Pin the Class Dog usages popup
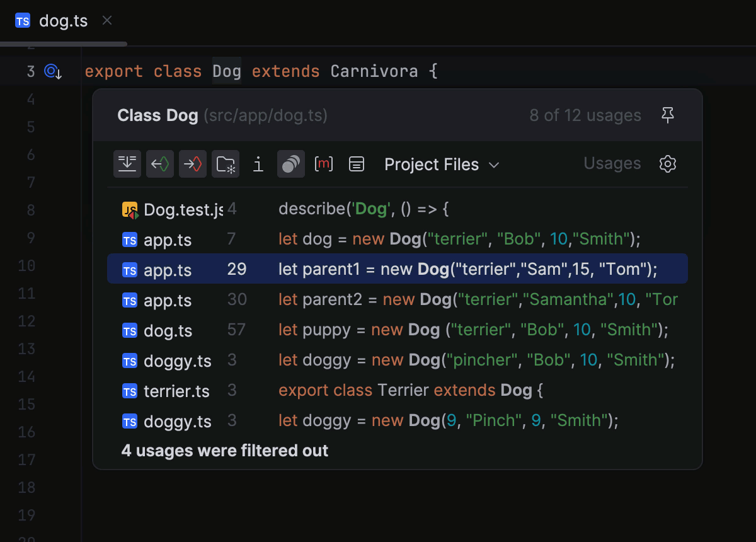Image resolution: width=756 pixels, height=542 pixels. tap(668, 115)
